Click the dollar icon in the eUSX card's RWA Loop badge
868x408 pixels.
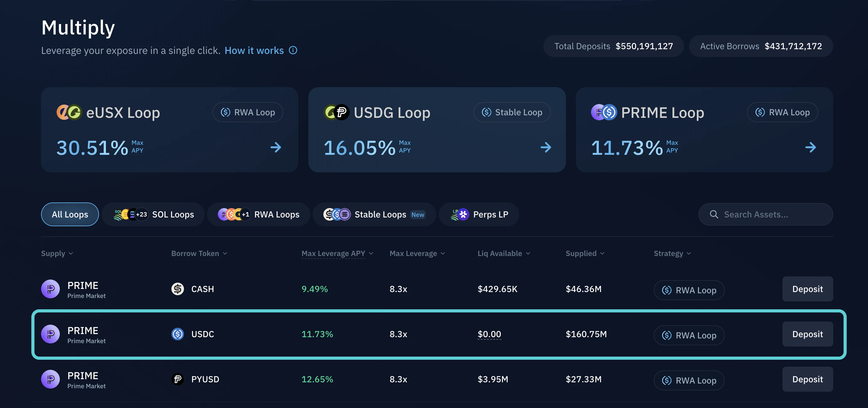(x=225, y=112)
